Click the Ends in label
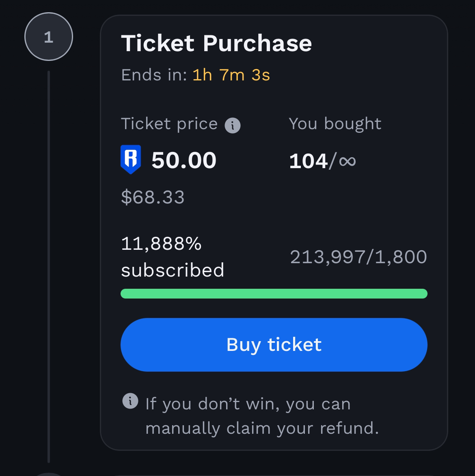Screen dimensions: 475x476 [x=154, y=75]
